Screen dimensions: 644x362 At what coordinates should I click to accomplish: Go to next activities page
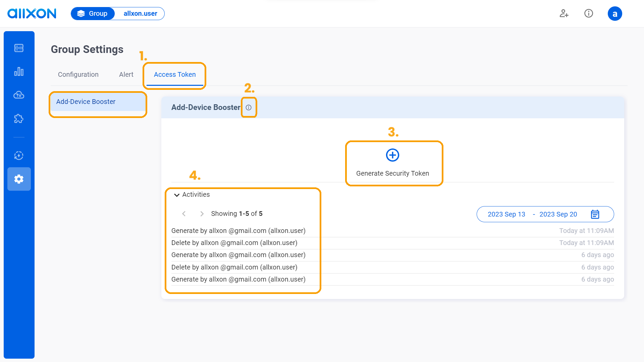click(x=202, y=214)
